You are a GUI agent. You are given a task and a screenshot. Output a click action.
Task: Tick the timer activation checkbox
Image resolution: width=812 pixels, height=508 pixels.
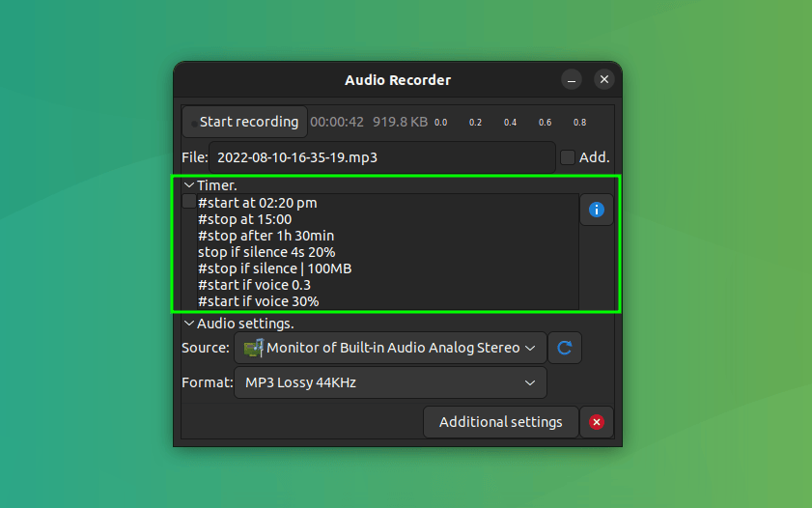point(189,202)
